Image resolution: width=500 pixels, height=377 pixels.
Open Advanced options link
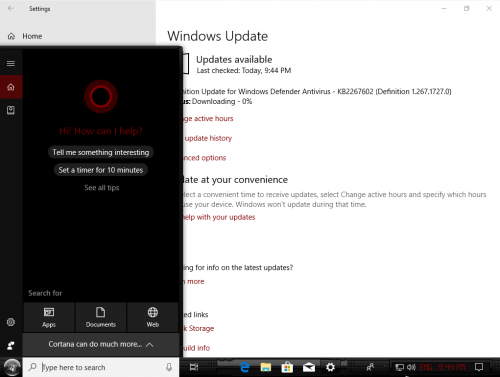pyautogui.click(x=204, y=158)
